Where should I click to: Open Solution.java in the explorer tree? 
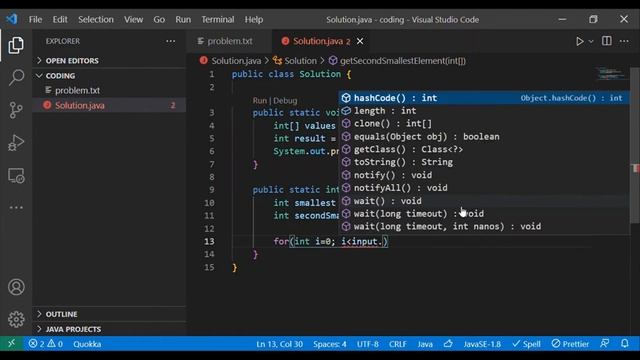109,105
